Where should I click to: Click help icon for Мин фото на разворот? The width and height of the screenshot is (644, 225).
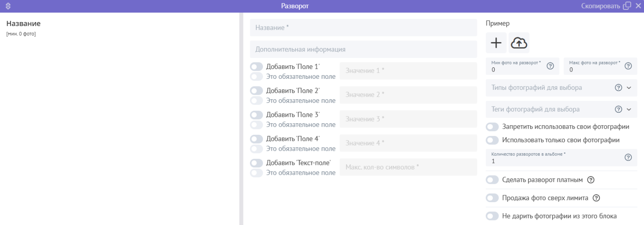pyautogui.click(x=550, y=66)
